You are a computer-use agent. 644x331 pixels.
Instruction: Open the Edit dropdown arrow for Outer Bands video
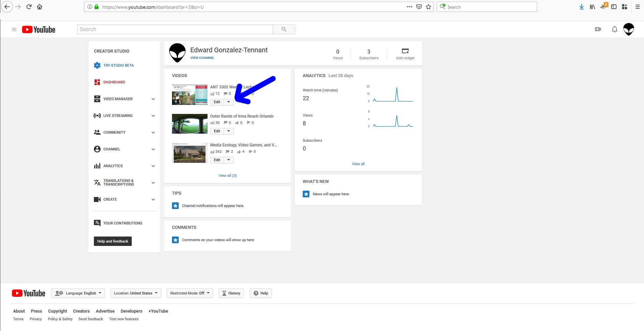229,131
